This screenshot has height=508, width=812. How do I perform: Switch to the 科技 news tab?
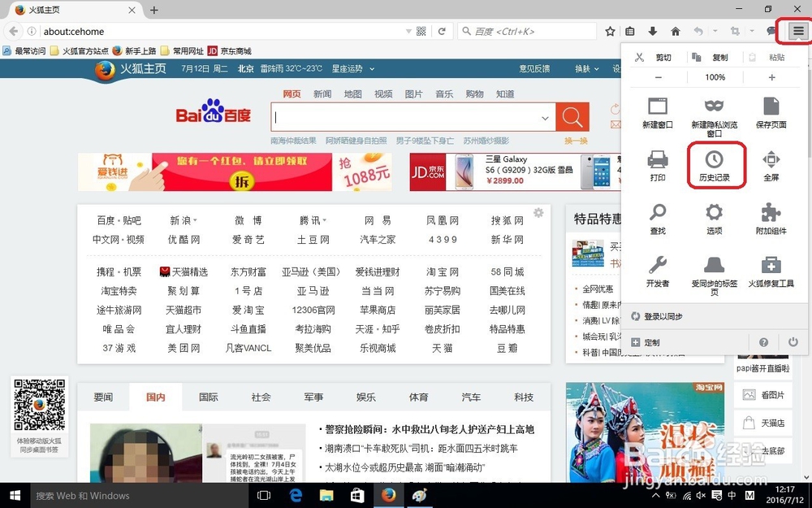(x=524, y=397)
